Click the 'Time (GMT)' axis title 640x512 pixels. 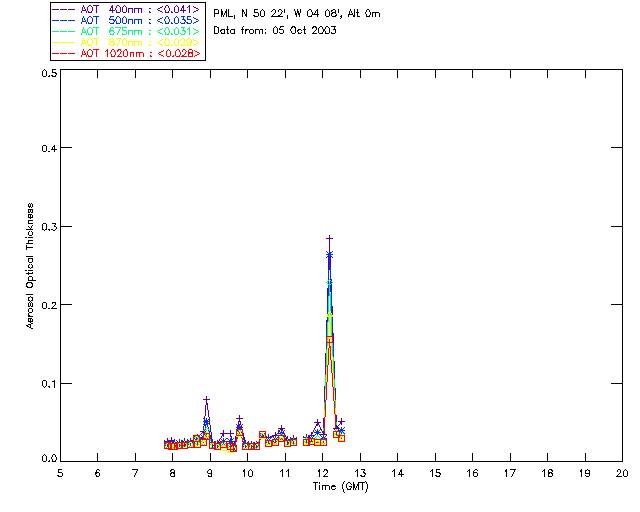click(341, 486)
